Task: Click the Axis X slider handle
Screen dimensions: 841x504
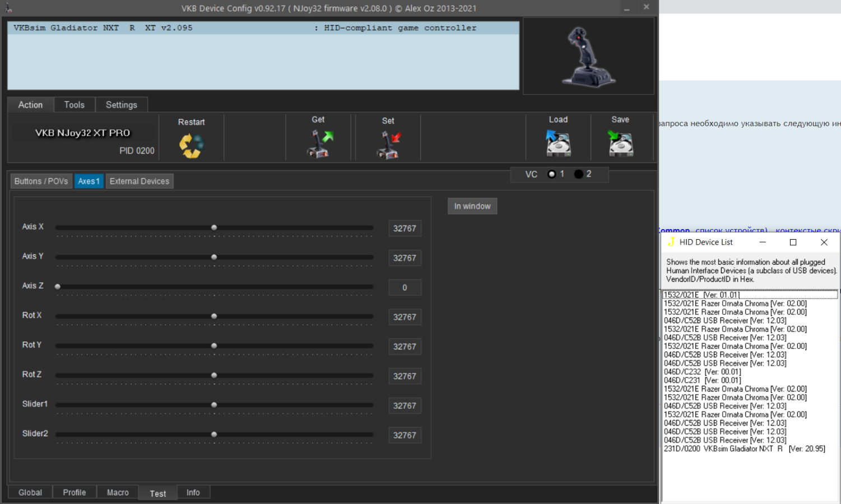Action: tap(214, 228)
